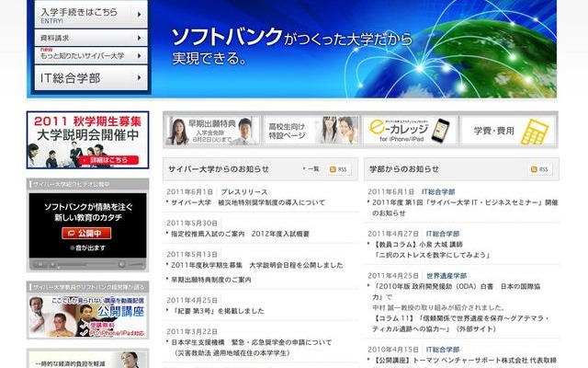Click the iPhone image in e-カレッジ banner
This screenshot has height=368, width=588.
[440, 131]
